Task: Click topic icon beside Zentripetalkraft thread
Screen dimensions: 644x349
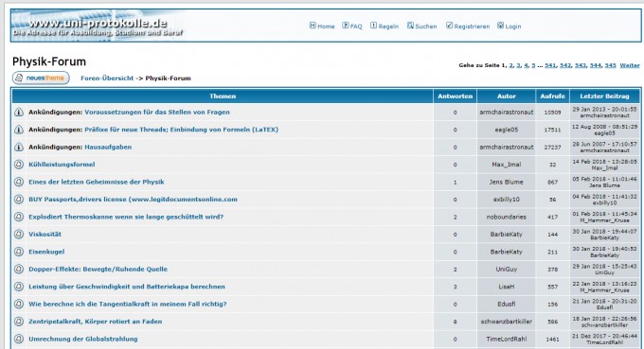Action: (x=19, y=322)
